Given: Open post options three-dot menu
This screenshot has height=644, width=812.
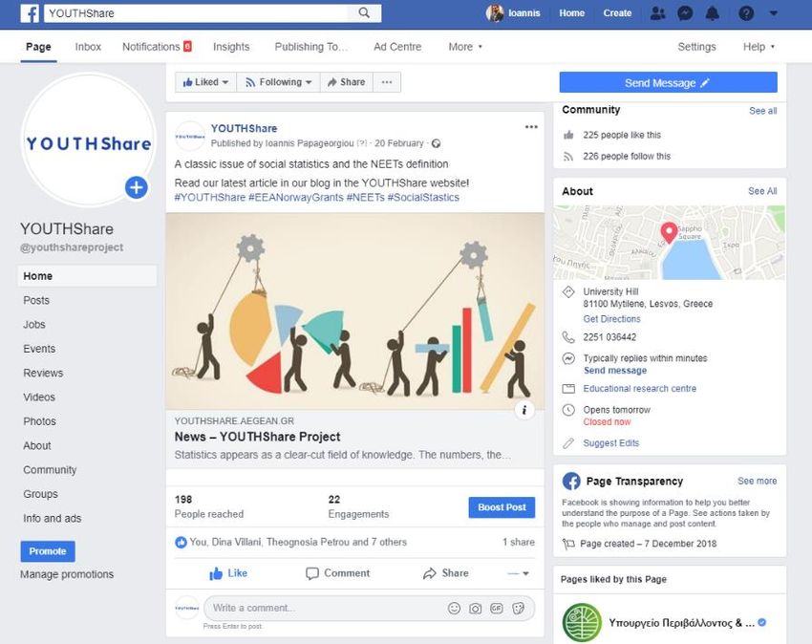Looking at the screenshot, I should (531, 127).
